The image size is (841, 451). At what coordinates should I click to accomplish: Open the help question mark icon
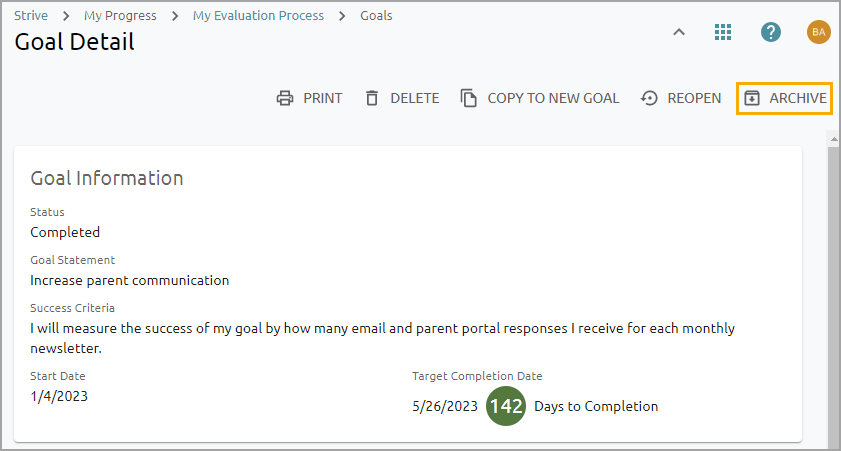coord(770,32)
